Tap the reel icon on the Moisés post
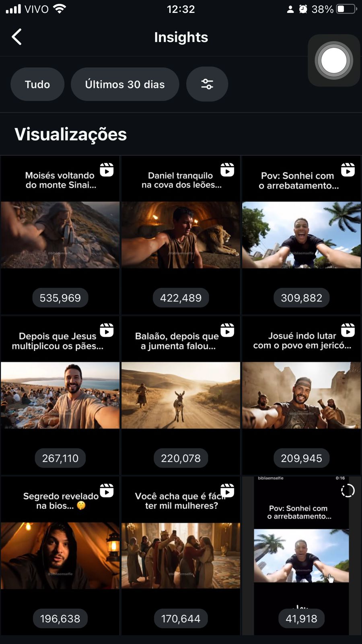Image resolution: width=362 pixels, height=644 pixels. (x=107, y=170)
